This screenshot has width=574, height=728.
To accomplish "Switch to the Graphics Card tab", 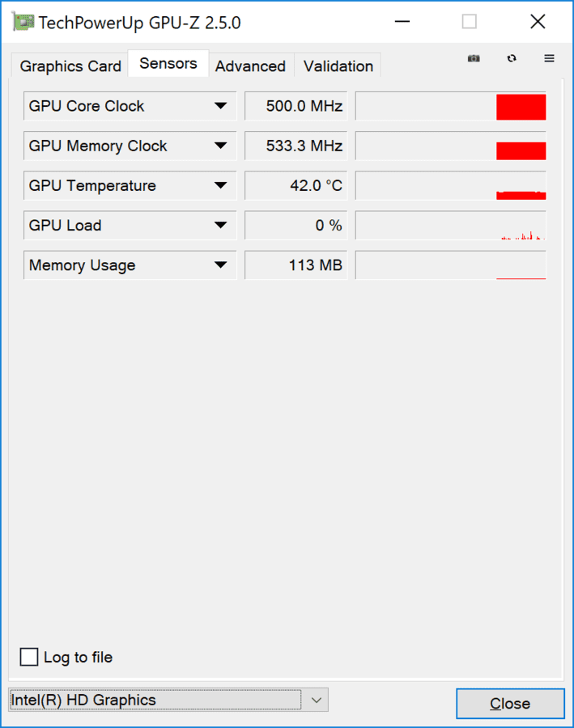I will pyautogui.click(x=70, y=66).
